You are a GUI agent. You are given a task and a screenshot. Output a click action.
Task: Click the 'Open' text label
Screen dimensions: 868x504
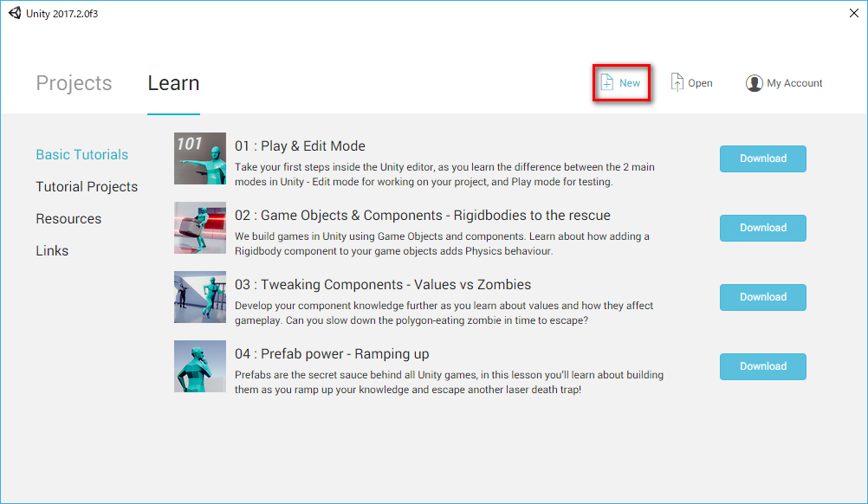click(x=700, y=83)
